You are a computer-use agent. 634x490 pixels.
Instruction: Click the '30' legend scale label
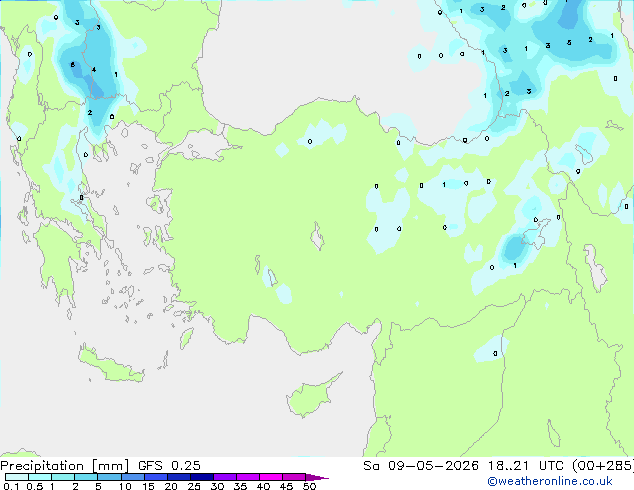coord(217,486)
